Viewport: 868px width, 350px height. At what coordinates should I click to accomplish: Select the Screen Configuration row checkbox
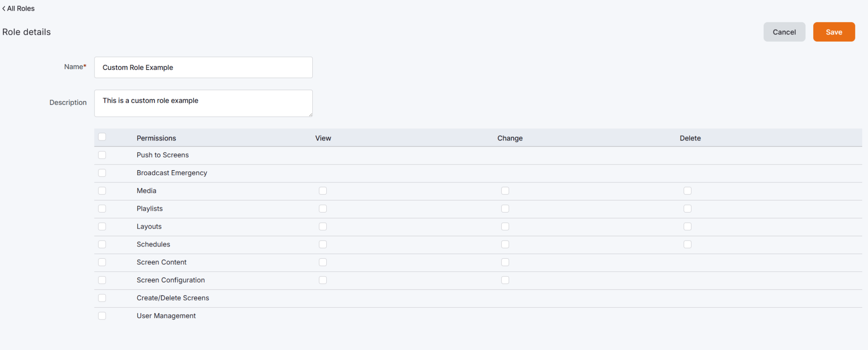click(102, 280)
